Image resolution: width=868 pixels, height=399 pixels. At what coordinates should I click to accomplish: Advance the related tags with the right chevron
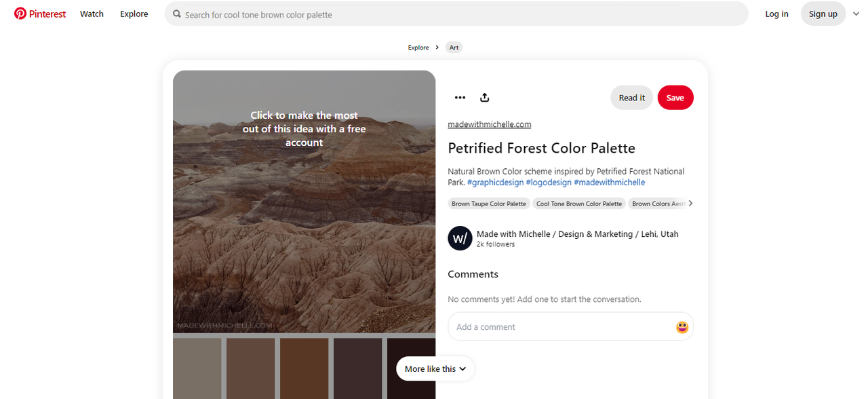[x=690, y=204]
